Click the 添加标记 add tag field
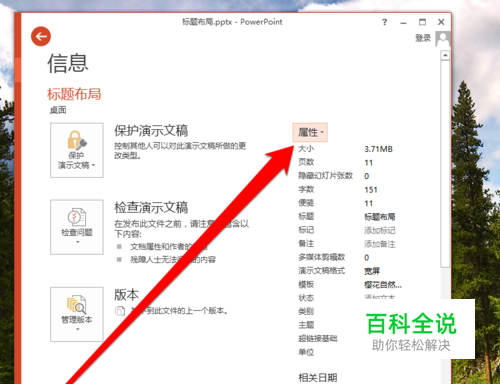Viewport: 500px width, 384px height. 380,230
